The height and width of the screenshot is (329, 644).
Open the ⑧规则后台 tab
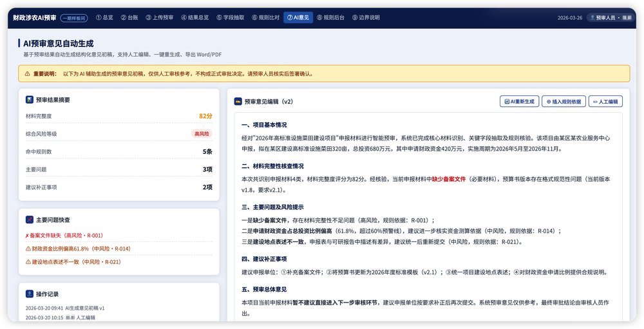(x=330, y=17)
